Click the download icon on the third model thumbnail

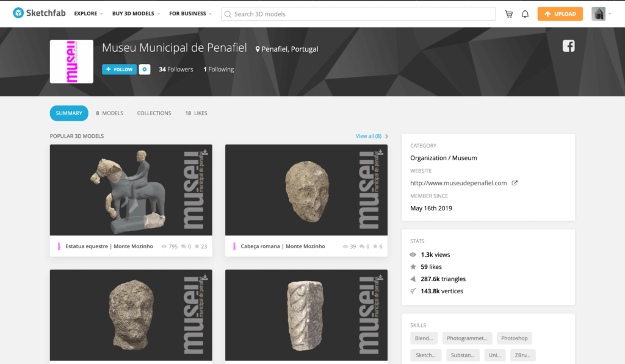pos(205,277)
